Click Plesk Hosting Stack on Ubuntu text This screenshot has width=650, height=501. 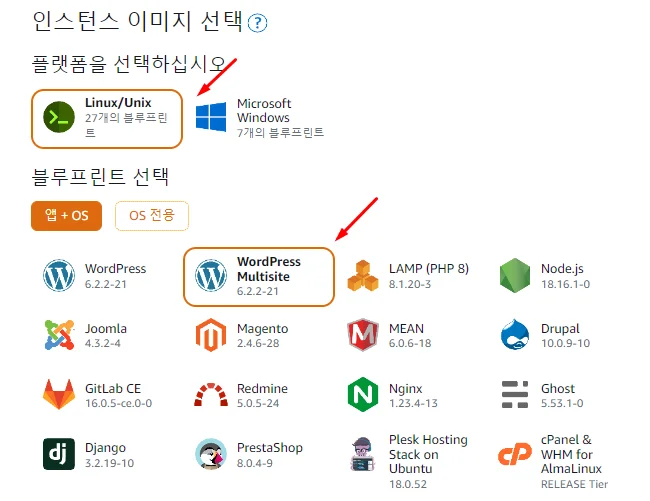click(x=428, y=454)
